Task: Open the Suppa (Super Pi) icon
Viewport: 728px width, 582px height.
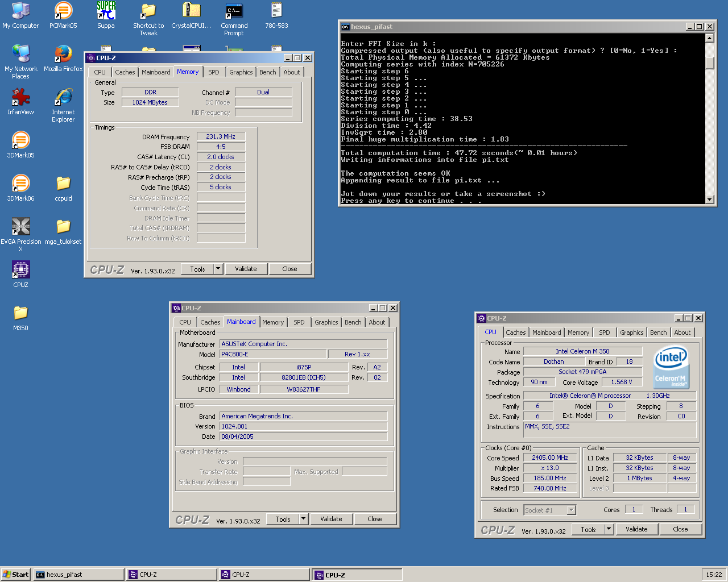Action: (x=106, y=15)
